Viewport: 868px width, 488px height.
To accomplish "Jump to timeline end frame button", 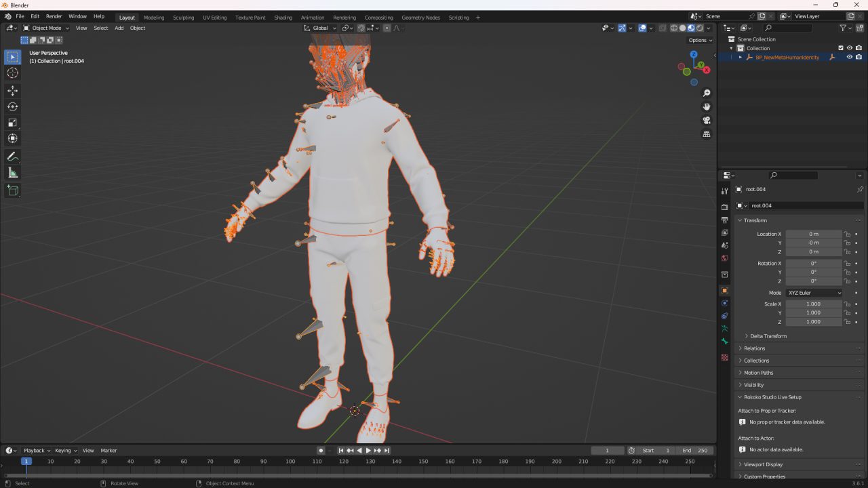I will (387, 451).
